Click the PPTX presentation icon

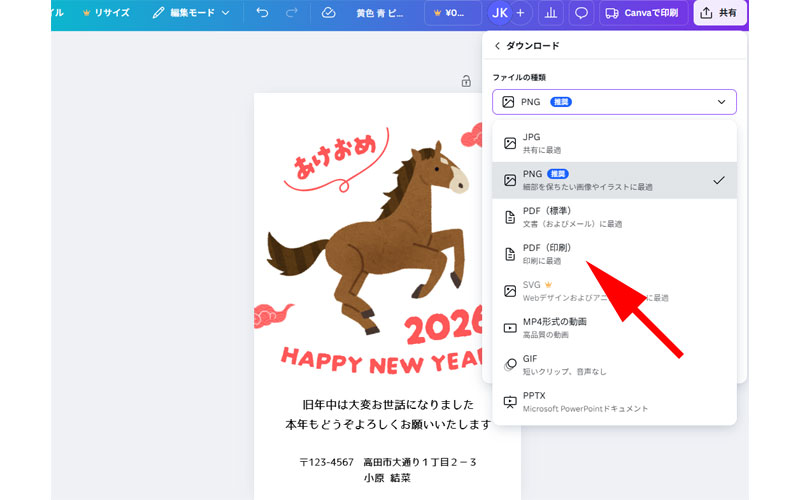[x=510, y=402]
